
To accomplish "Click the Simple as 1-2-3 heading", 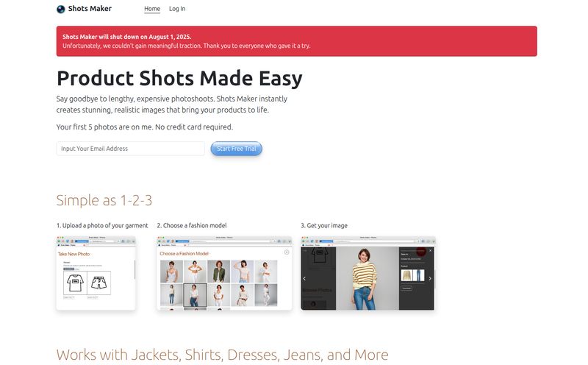I will point(104,200).
